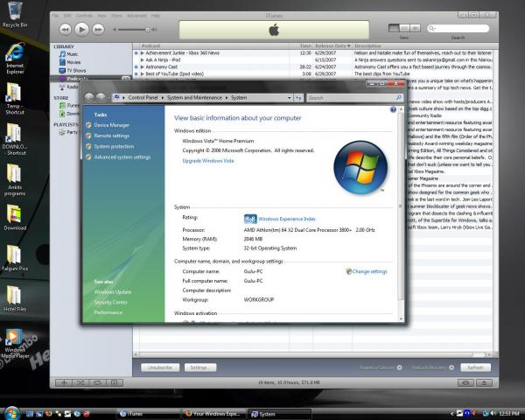Open Advanced system settings link
Viewport: 525px width, 420px height.
click(x=122, y=157)
